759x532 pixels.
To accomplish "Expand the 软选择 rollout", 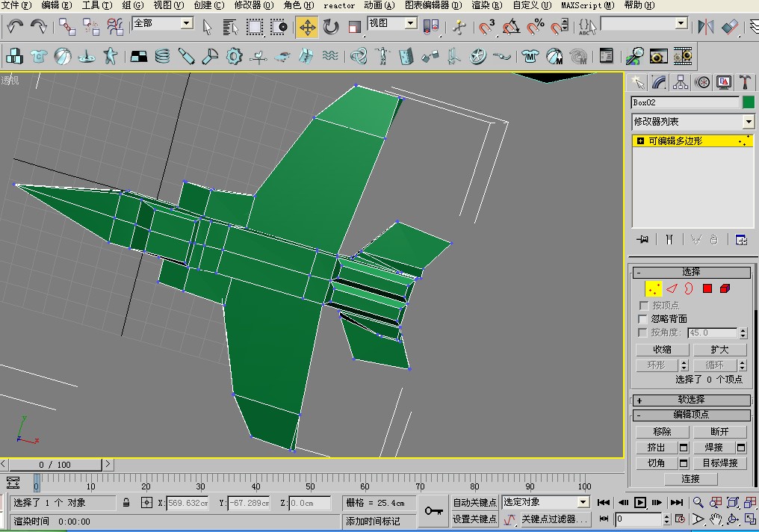I will [691, 400].
